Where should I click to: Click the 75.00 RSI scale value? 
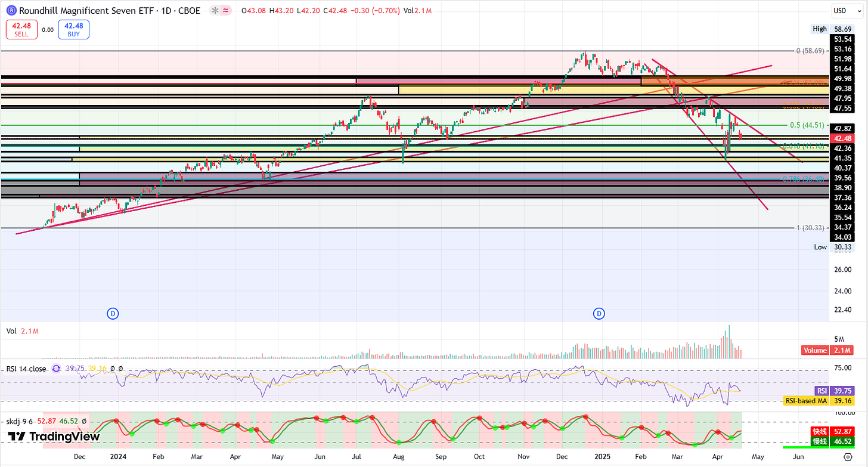pos(843,368)
